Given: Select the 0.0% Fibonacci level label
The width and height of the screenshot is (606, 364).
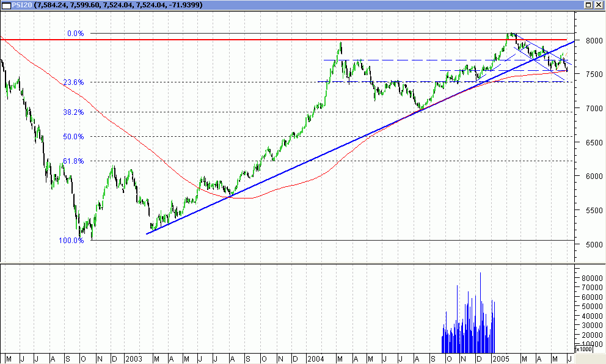Looking at the screenshot, I should click(x=75, y=34).
